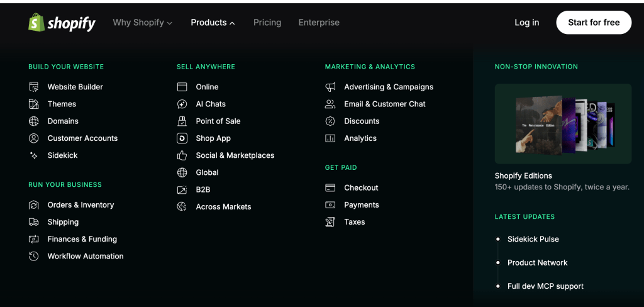Click the Advertising & Campaigns megaphone icon

pos(330,87)
